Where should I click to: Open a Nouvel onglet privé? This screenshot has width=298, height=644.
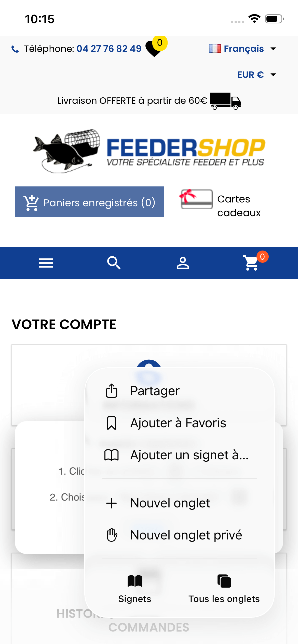point(186,535)
